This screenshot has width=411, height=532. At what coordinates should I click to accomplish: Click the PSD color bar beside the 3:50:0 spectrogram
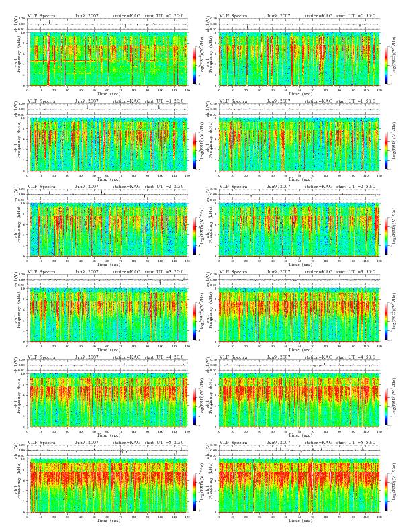[x=387, y=321]
